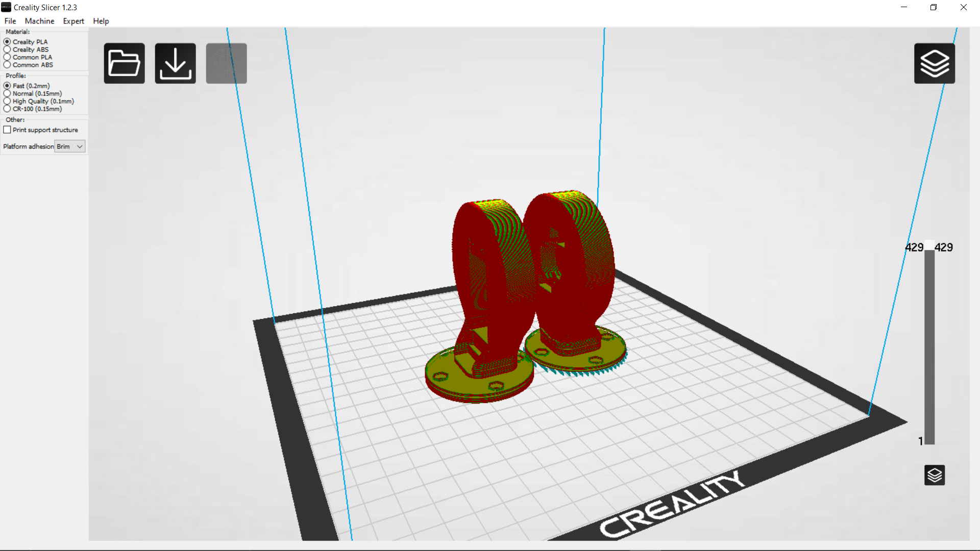The height and width of the screenshot is (551, 980).
Task: Choose High Quality (0.1mm) profile
Action: (7, 101)
